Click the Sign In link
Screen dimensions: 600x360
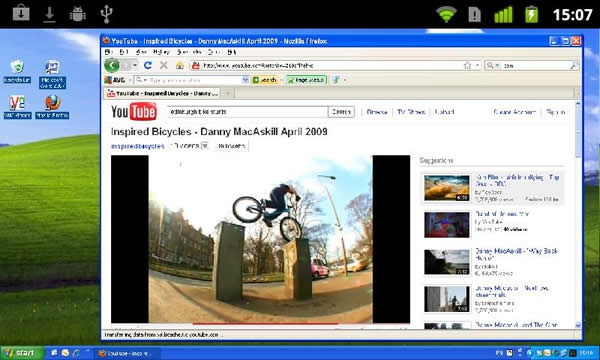[x=556, y=112]
